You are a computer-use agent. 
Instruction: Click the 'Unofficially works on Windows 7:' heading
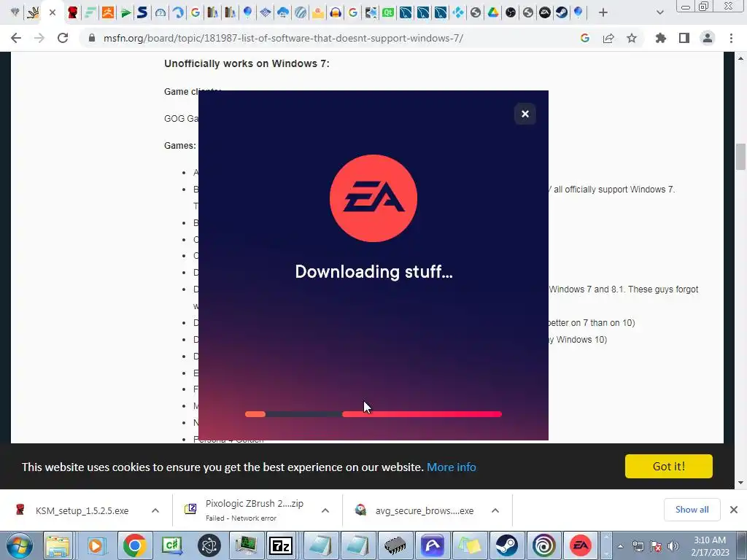click(x=247, y=63)
